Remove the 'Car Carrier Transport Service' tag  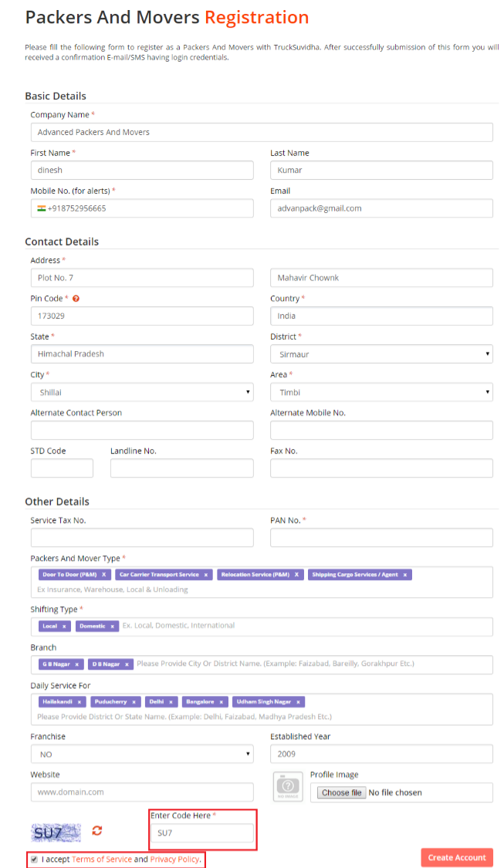tap(206, 575)
